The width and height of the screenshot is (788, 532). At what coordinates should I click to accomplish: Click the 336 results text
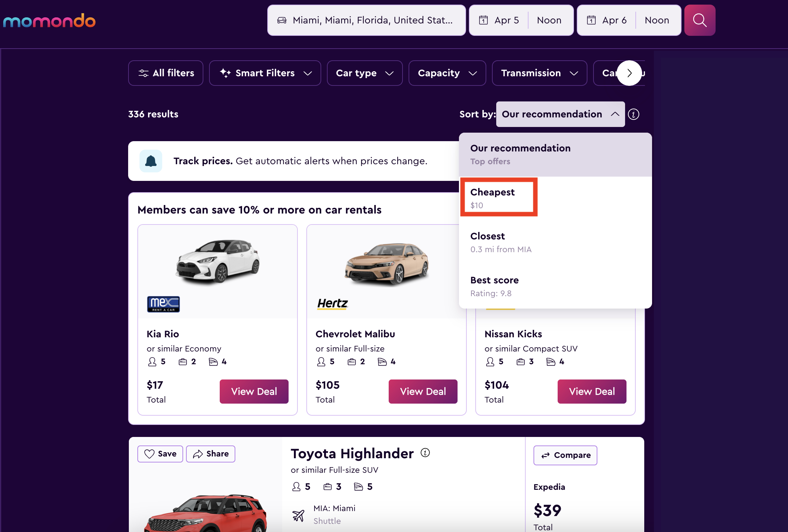153,114
